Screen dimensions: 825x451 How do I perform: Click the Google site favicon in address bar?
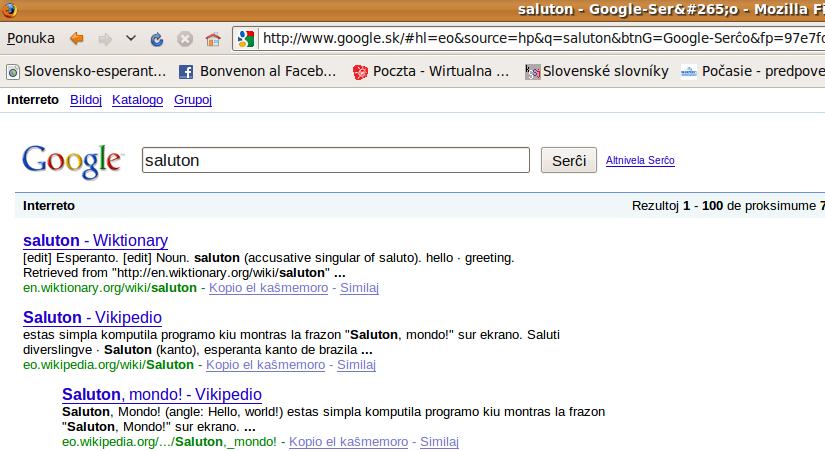coord(246,38)
